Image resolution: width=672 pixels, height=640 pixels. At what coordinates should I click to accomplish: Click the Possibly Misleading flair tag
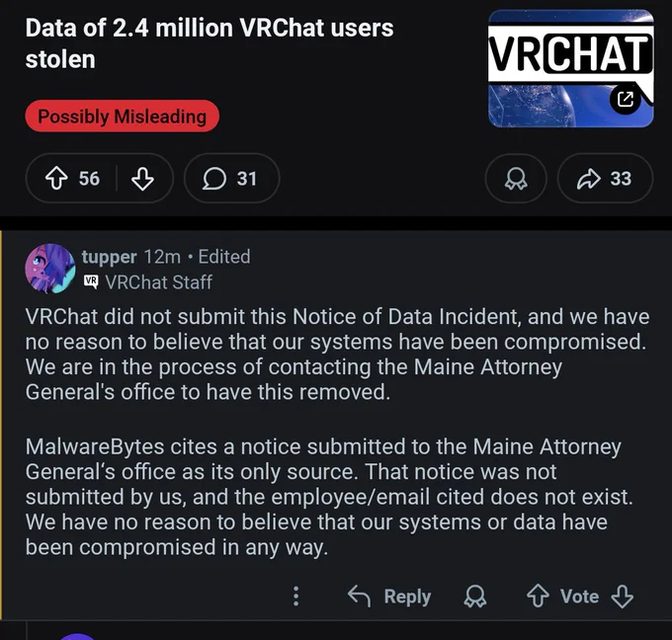point(123,117)
